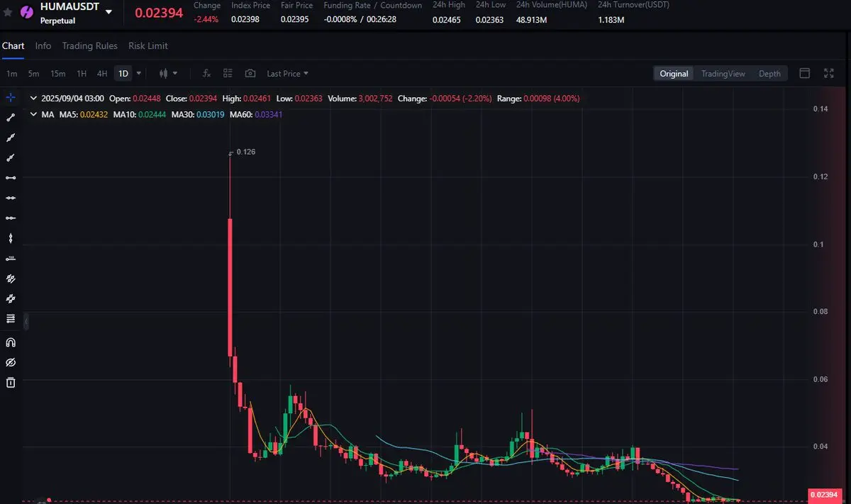Click the 0.126 high price marker

[246, 152]
